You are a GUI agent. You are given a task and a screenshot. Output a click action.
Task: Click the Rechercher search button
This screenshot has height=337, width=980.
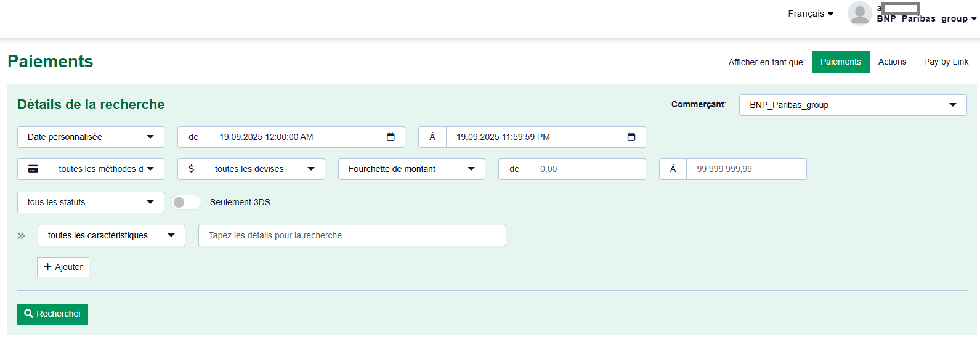point(52,314)
